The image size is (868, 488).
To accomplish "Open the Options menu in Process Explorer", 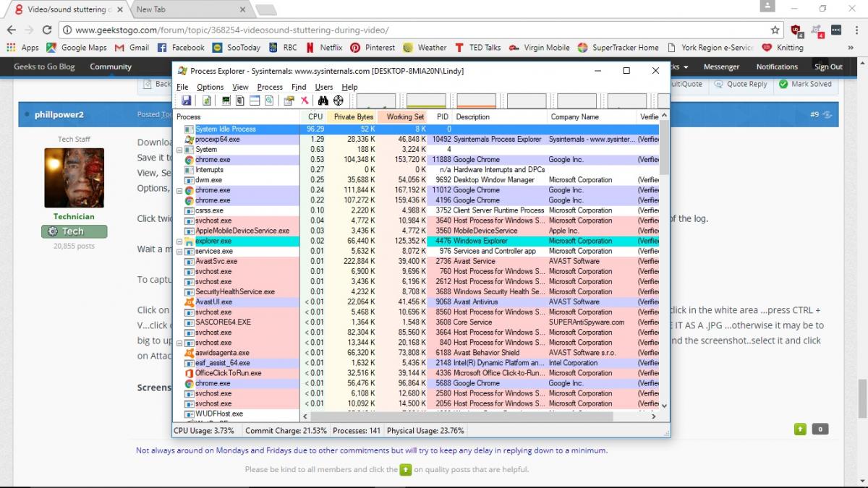I will pyautogui.click(x=210, y=87).
